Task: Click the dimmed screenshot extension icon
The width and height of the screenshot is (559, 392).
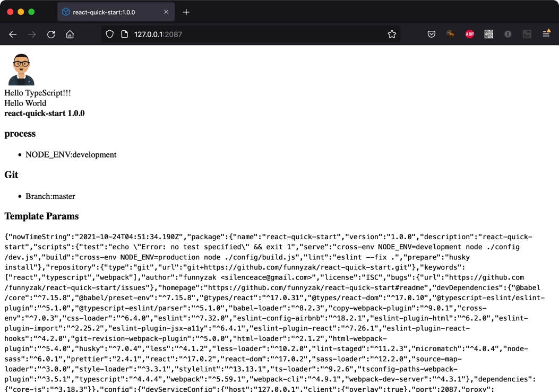Action: pos(527,34)
